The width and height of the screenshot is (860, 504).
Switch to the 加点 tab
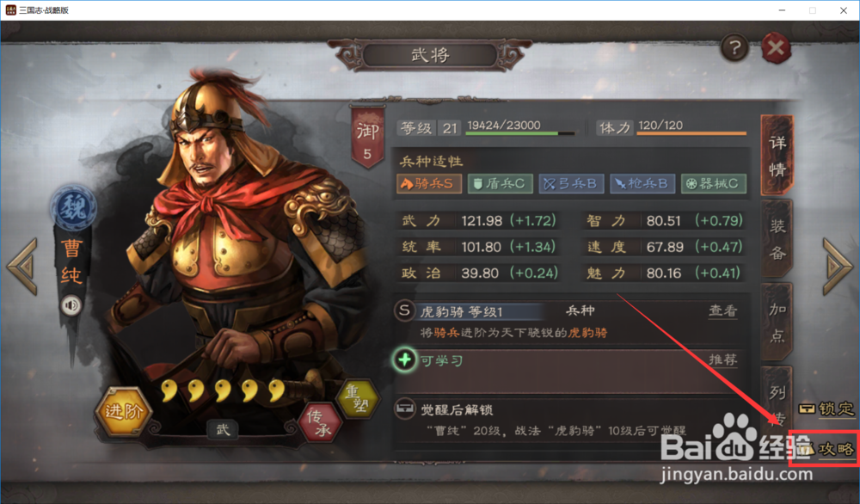(x=777, y=323)
